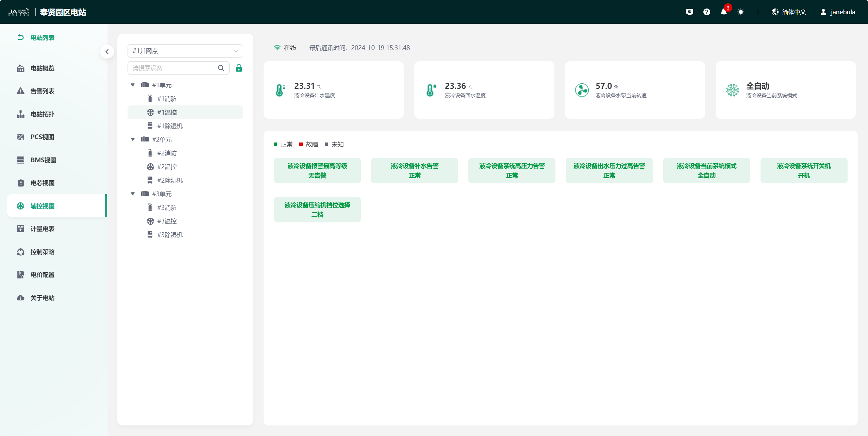The height and width of the screenshot is (436, 868).
Task: Collapse the #3单元 tree node arrow
Action: (x=133, y=194)
